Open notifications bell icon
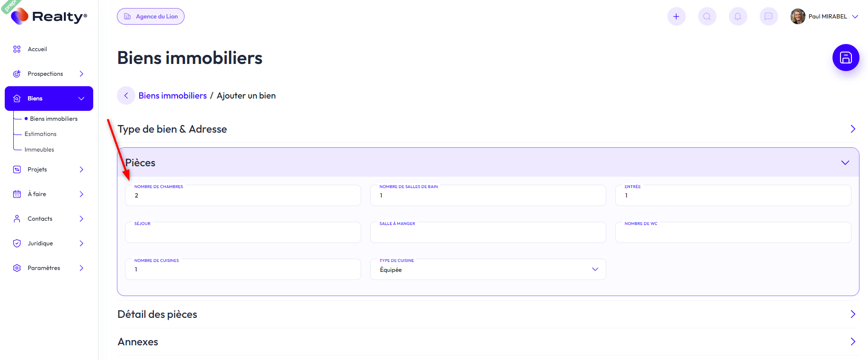The width and height of the screenshot is (868, 360). [737, 17]
